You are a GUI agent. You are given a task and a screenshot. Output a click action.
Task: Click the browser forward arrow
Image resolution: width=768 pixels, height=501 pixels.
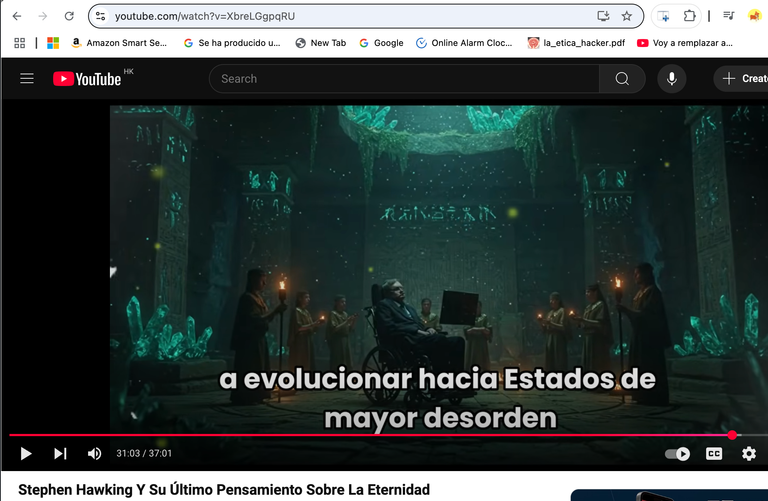(43, 16)
